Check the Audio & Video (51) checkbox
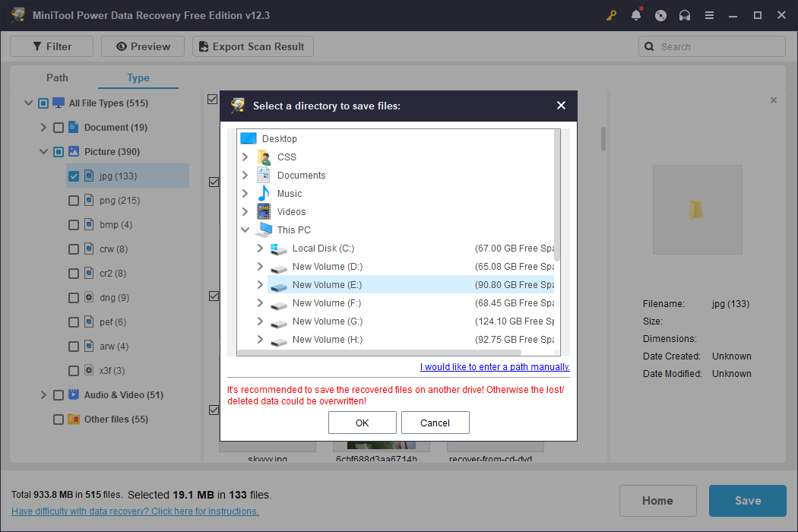This screenshot has height=532, width=798. (x=59, y=395)
